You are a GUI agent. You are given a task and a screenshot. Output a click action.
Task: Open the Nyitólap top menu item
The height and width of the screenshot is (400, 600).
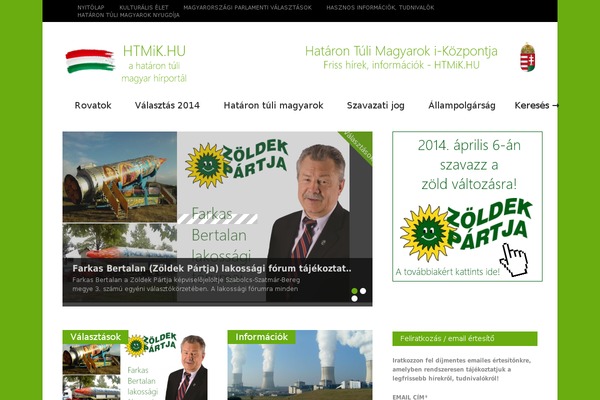coord(91,8)
